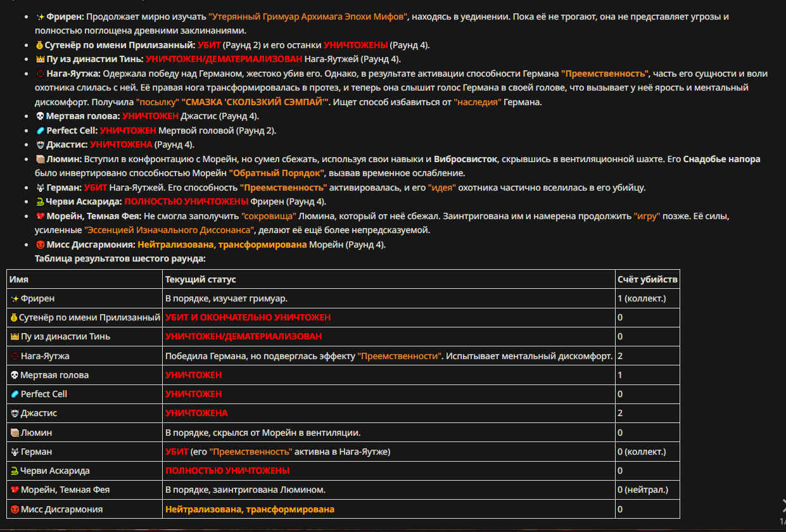Click the orange сокровища text in the Морейн bullet
Viewport: 786px width, 532px height.
pos(269,216)
